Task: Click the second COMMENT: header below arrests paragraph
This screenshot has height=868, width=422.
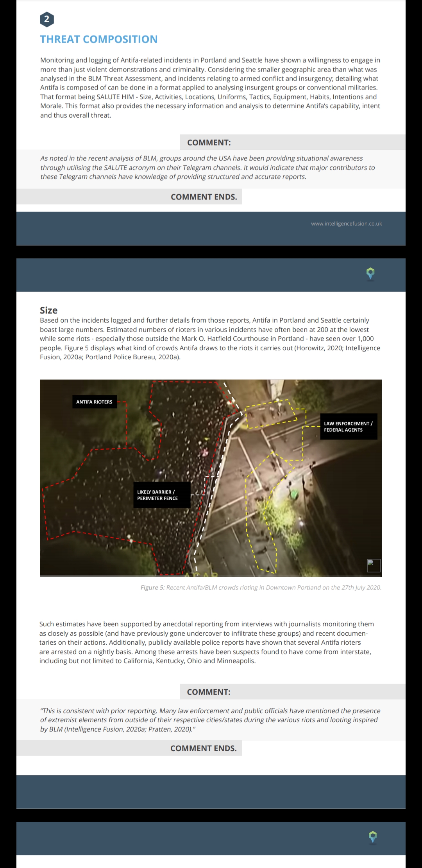Action: click(293, 692)
